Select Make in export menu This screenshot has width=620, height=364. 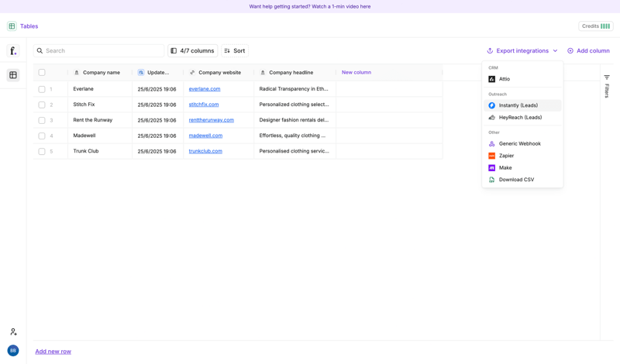pyautogui.click(x=522, y=167)
